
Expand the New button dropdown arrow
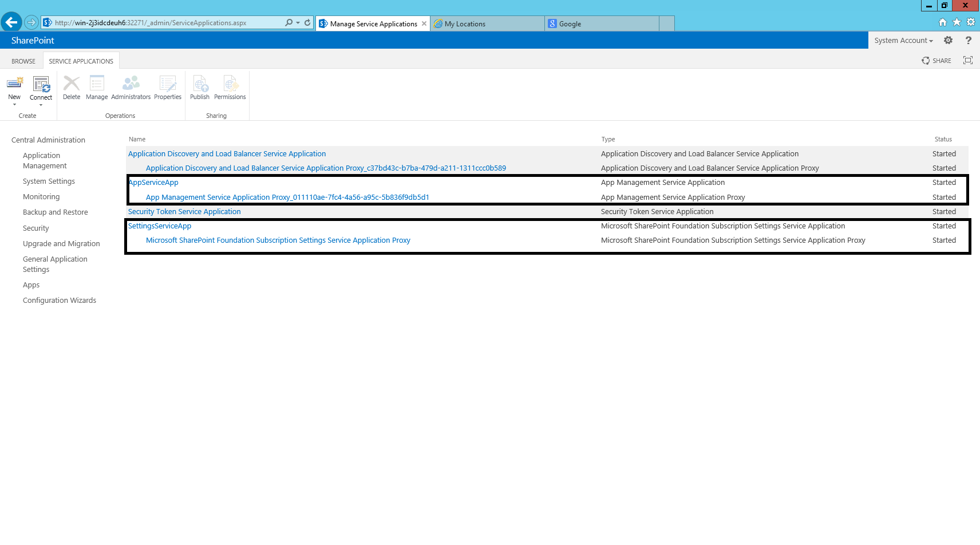tap(14, 105)
